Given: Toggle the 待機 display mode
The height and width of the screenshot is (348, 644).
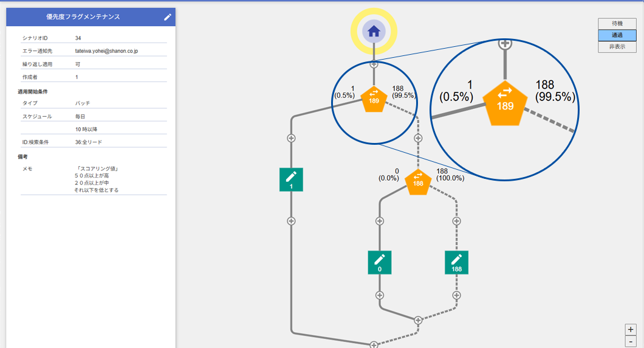Looking at the screenshot, I should pos(617,24).
